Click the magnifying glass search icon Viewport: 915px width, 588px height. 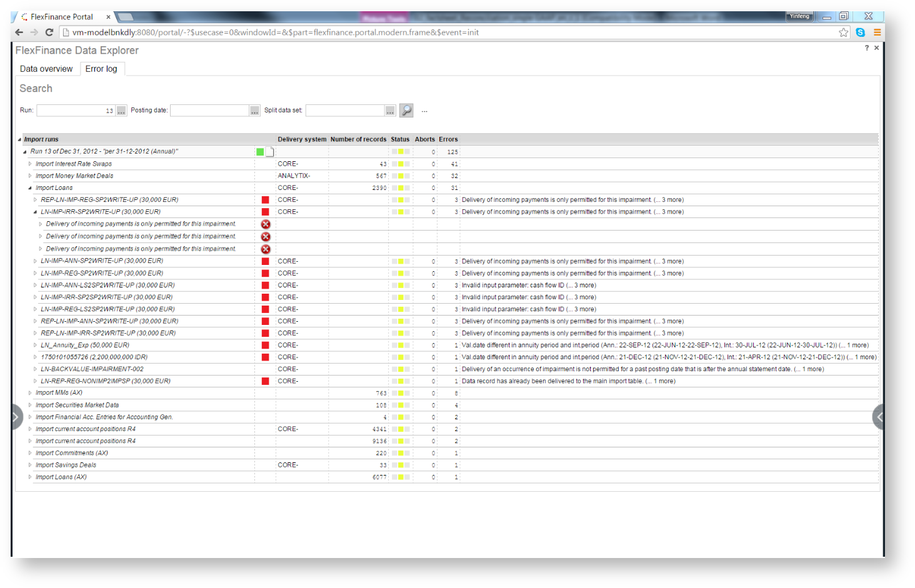pyautogui.click(x=406, y=111)
